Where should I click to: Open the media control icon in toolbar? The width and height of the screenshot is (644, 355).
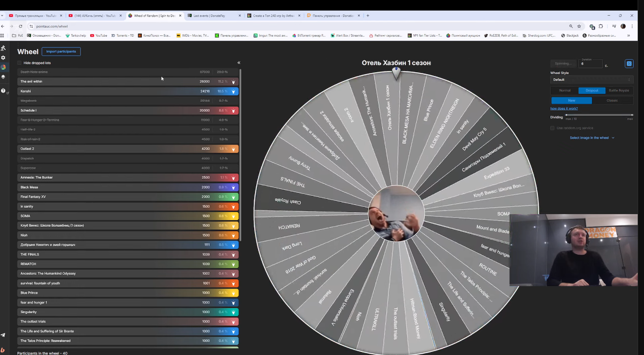click(614, 26)
